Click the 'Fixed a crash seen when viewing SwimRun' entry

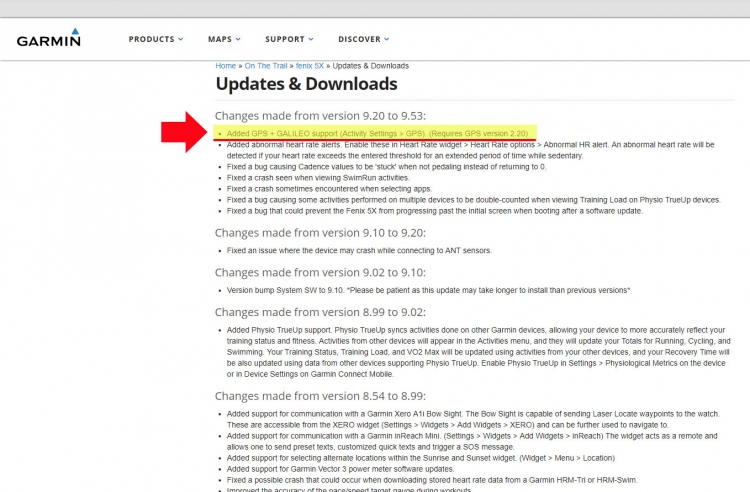(x=318, y=178)
